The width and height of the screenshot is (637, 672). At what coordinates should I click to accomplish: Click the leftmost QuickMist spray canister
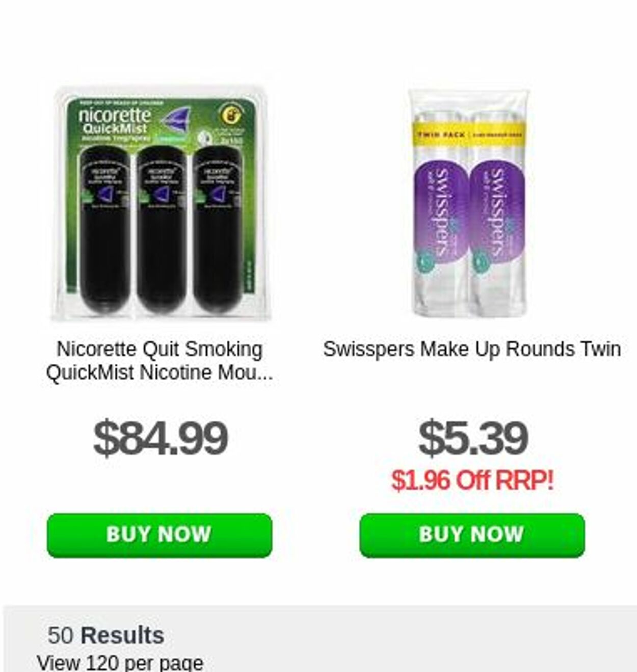pos(105,229)
